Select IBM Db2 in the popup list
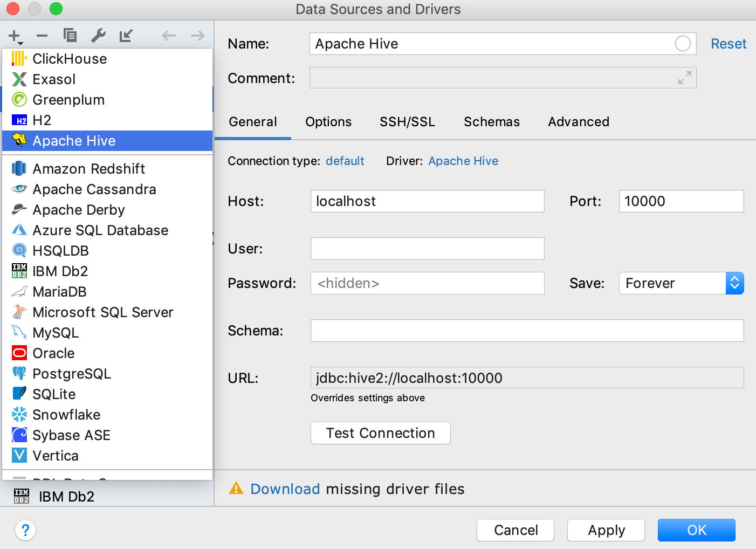The height and width of the screenshot is (549, 756). point(108,271)
